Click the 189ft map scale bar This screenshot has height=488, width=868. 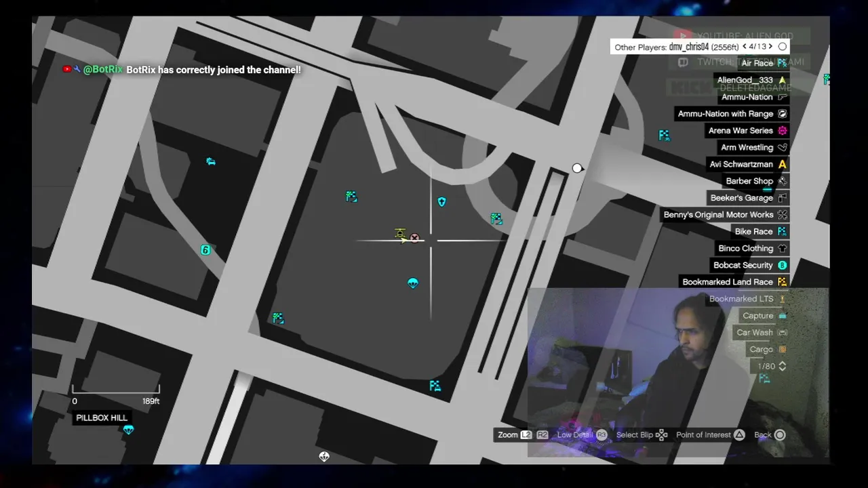click(116, 389)
